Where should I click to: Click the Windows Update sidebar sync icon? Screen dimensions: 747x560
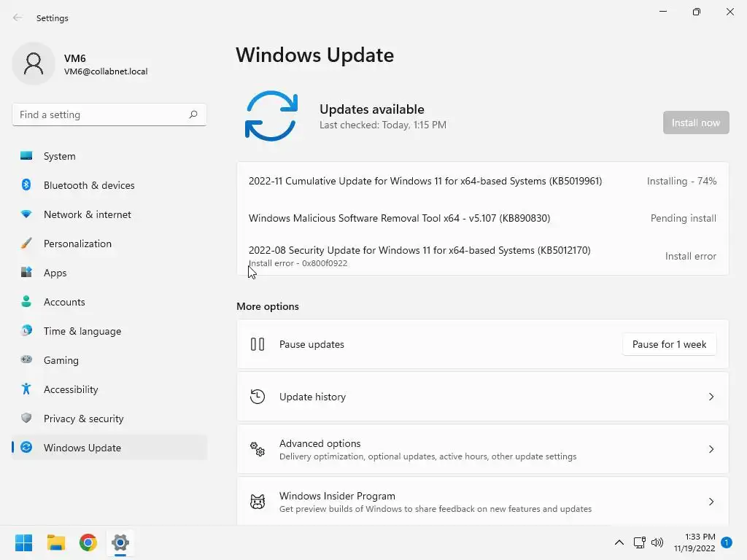(x=26, y=447)
